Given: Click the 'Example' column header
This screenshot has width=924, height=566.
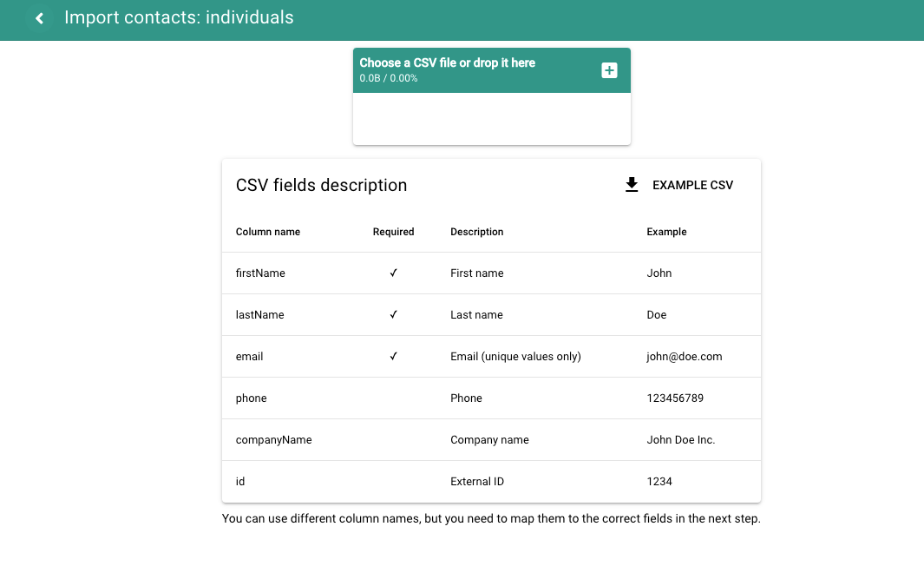Looking at the screenshot, I should click(666, 232).
